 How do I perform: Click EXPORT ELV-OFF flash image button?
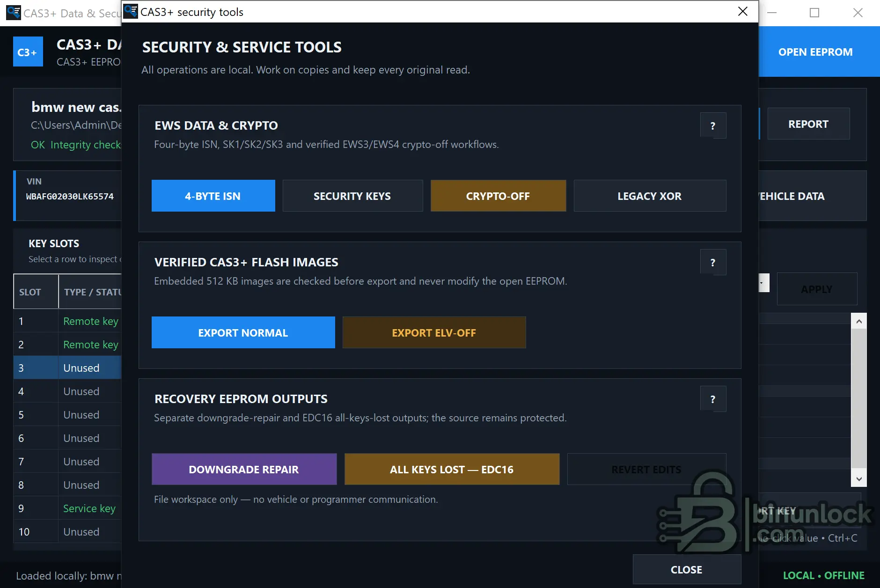(434, 332)
